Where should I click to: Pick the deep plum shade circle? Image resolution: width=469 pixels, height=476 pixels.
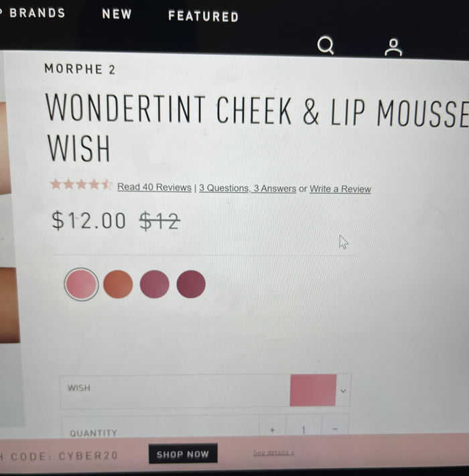pos(191,284)
